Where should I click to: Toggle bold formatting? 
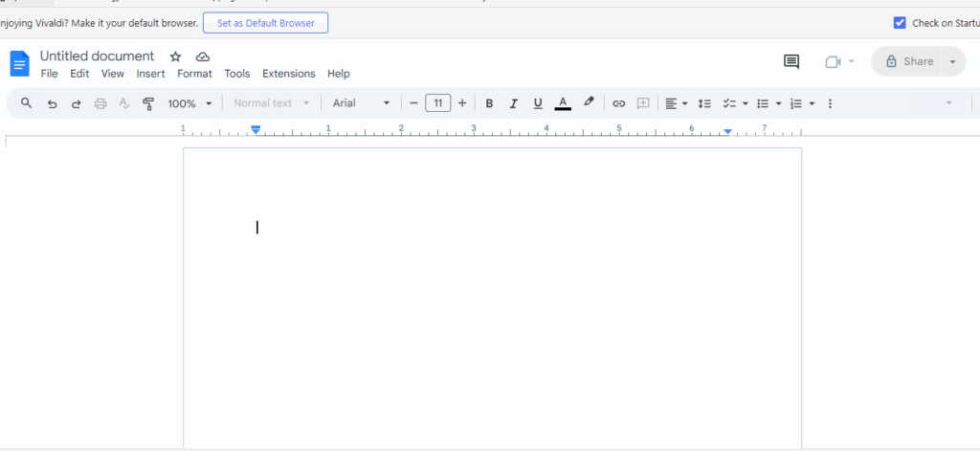click(489, 103)
